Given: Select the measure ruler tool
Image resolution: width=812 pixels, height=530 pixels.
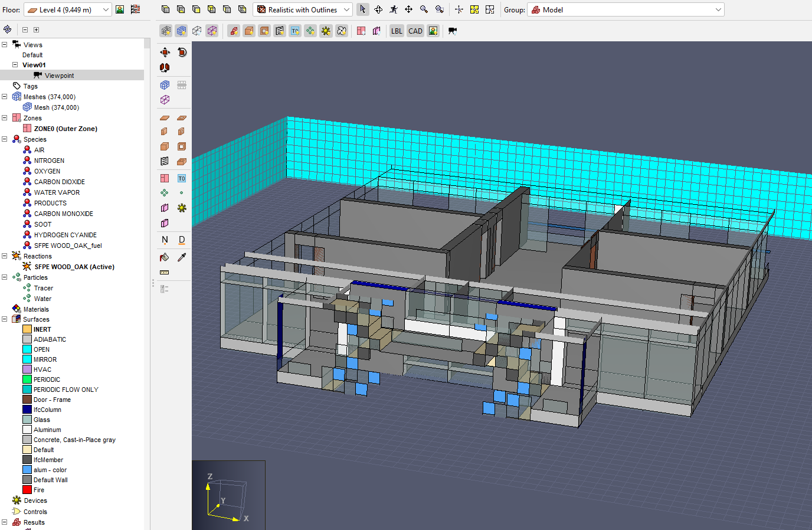Looking at the screenshot, I should [165, 272].
